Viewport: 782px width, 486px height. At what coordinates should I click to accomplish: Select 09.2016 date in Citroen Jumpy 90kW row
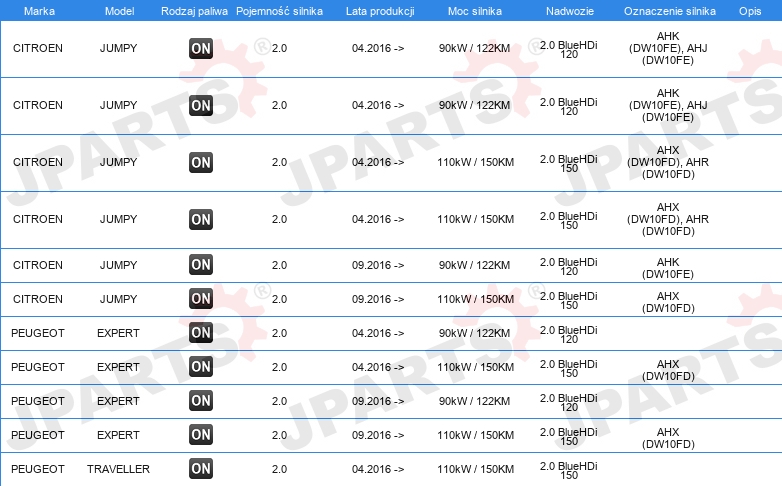click(378, 265)
